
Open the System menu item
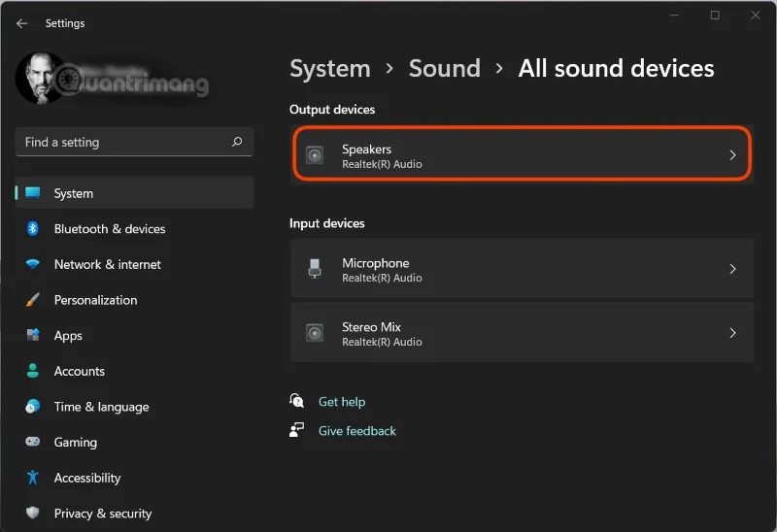tap(134, 192)
